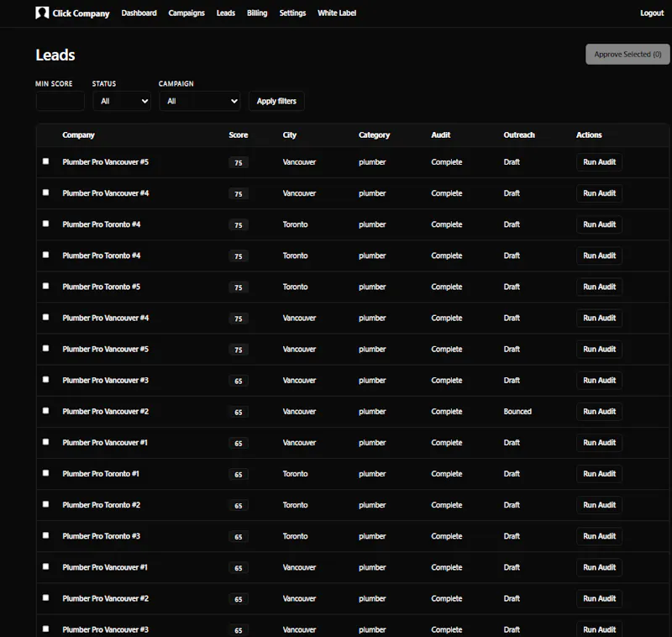672x637 pixels.
Task: Click the 65 score badge for Toronto #1
Action: click(x=239, y=474)
